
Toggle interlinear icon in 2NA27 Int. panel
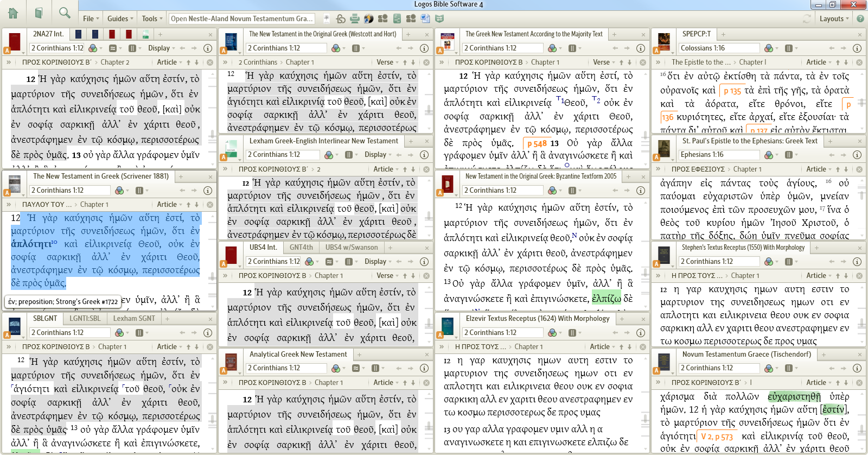(x=112, y=48)
